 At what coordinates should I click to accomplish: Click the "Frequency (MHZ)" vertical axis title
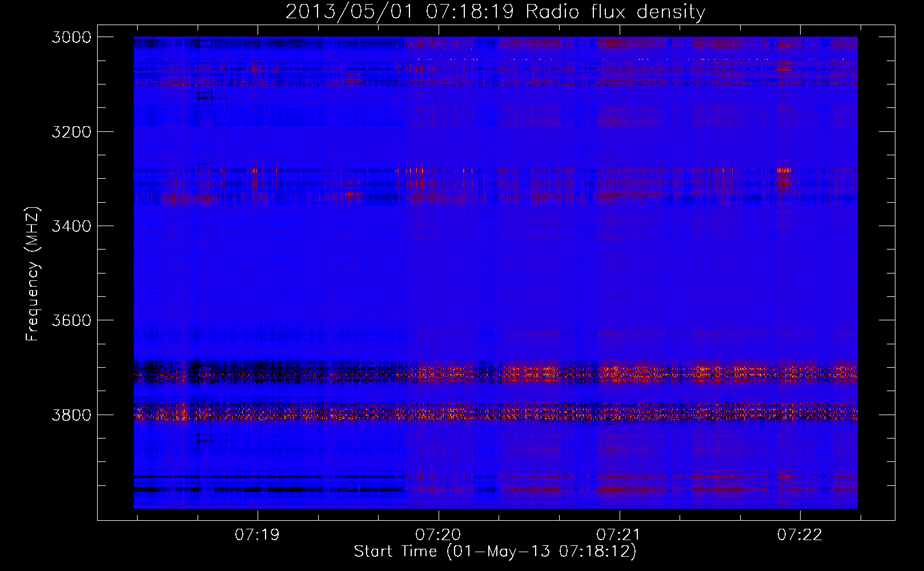coord(33,274)
